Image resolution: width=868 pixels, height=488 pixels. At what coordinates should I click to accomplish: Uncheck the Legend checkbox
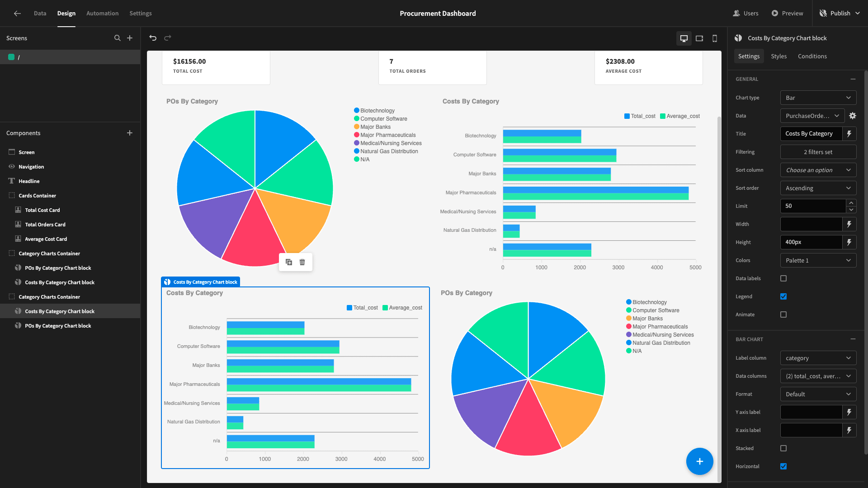[783, 296]
